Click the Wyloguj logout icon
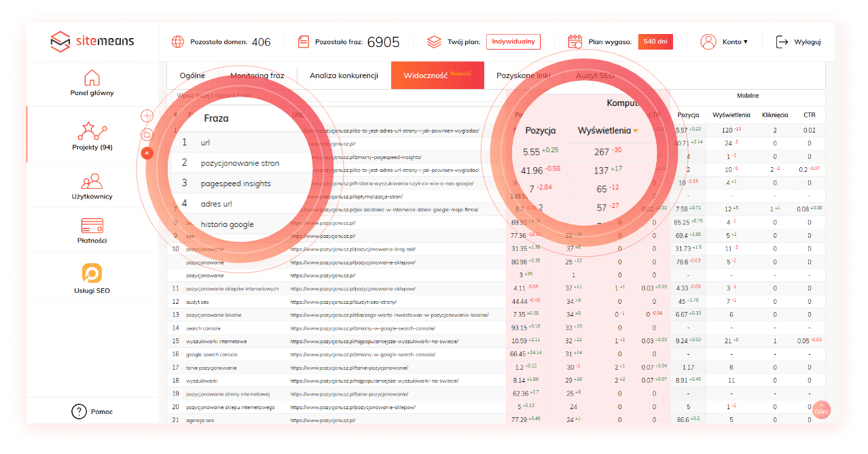This screenshot has height=454, width=868. pos(782,41)
